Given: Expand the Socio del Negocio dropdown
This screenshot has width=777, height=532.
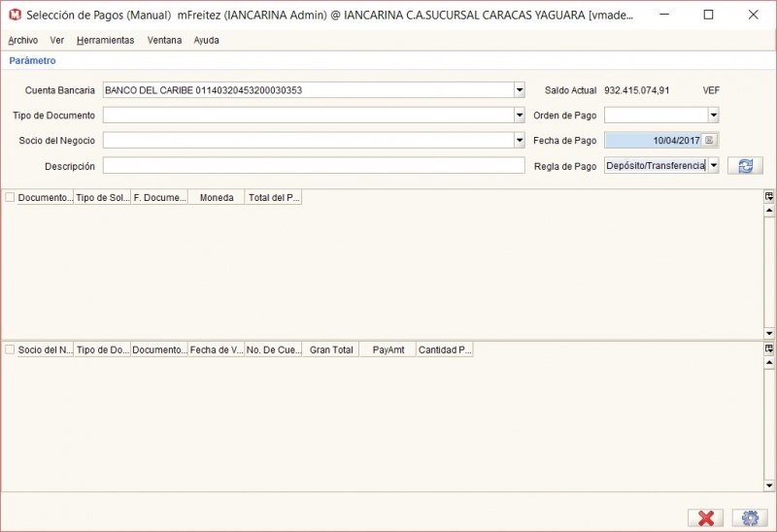Looking at the screenshot, I should 519,140.
